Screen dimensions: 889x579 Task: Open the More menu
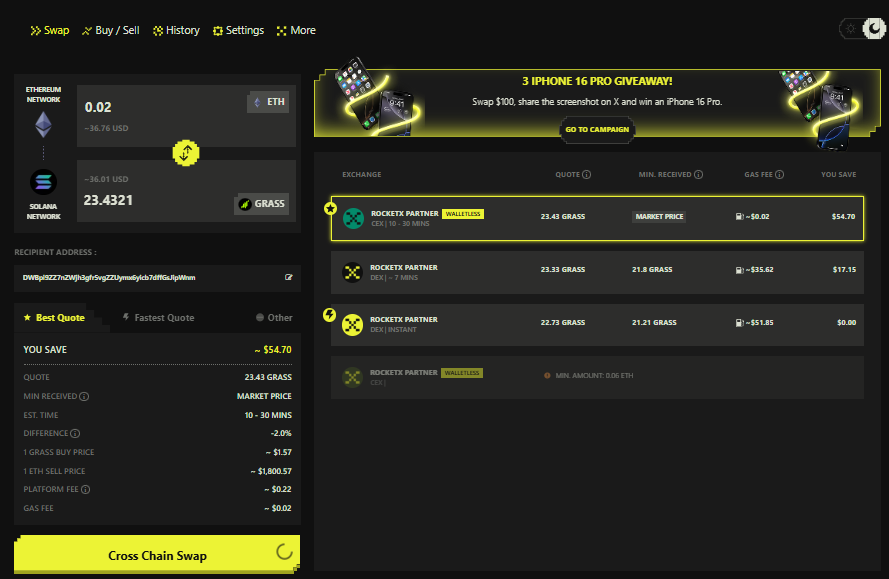pos(296,31)
